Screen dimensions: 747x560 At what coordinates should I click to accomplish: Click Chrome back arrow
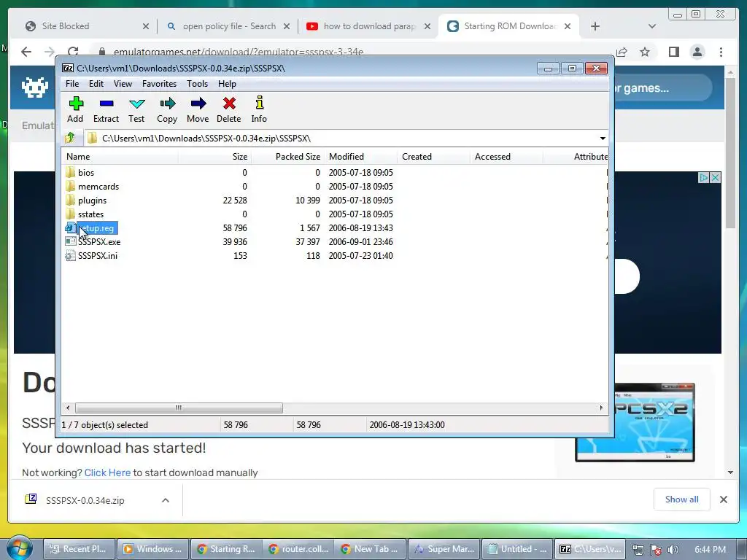(26, 52)
